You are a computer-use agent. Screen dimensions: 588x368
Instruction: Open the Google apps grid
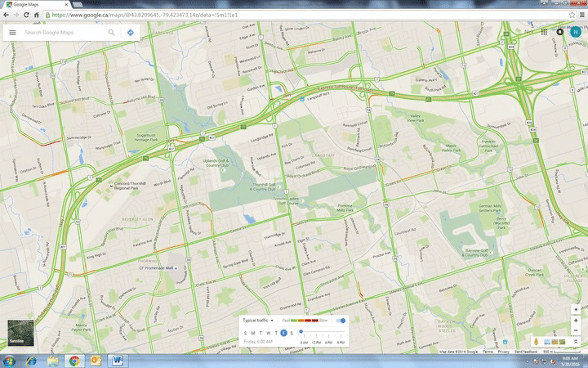click(x=544, y=32)
